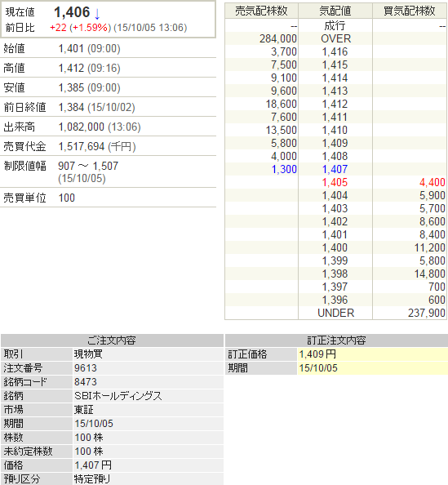Click the UNDER row in order book
The width and height of the screenshot is (448, 485).
coord(335,313)
